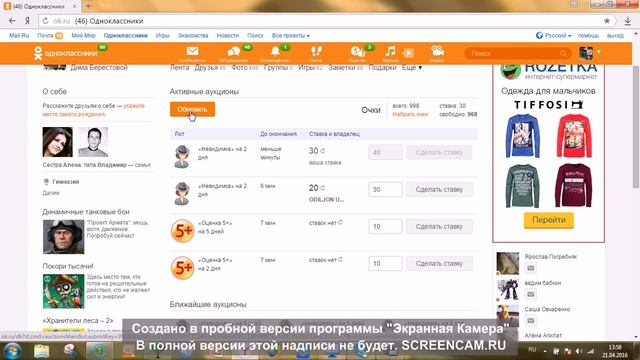Click RU language indicator in taskbar
The height and width of the screenshot is (360, 640).
pos(532,350)
